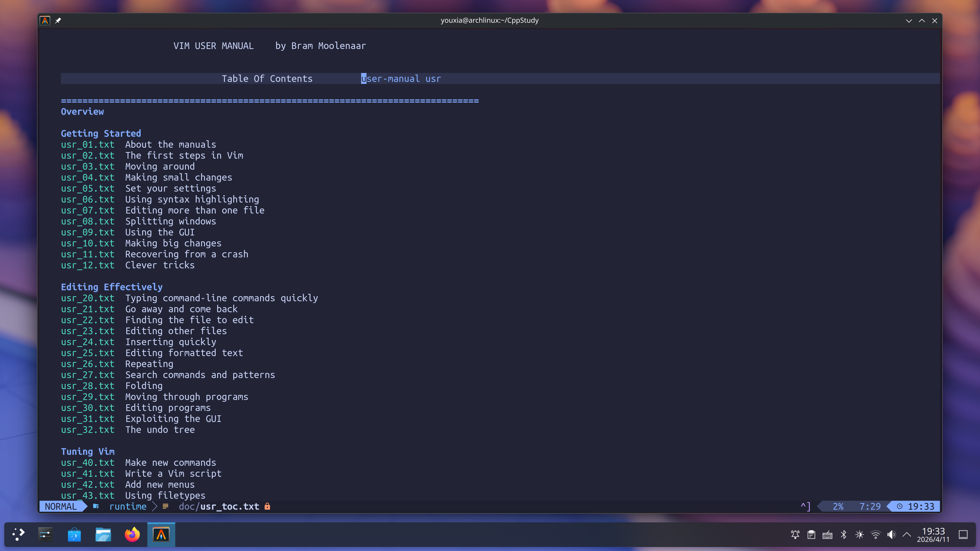This screenshot has height=551, width=980.
Task: Follow the usr_01.txt link
Action: point(88,144)
